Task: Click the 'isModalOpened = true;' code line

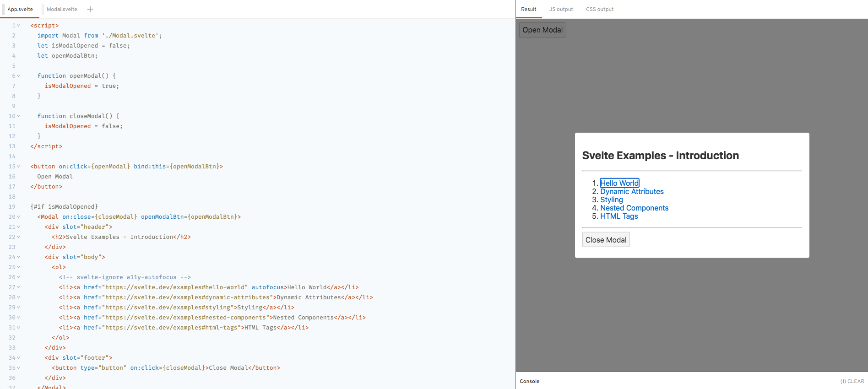Action: point(82,86)
